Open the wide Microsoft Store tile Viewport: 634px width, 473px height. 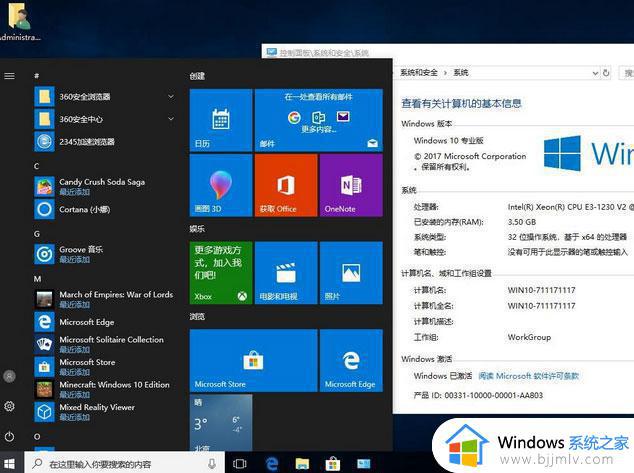point(254,361)
